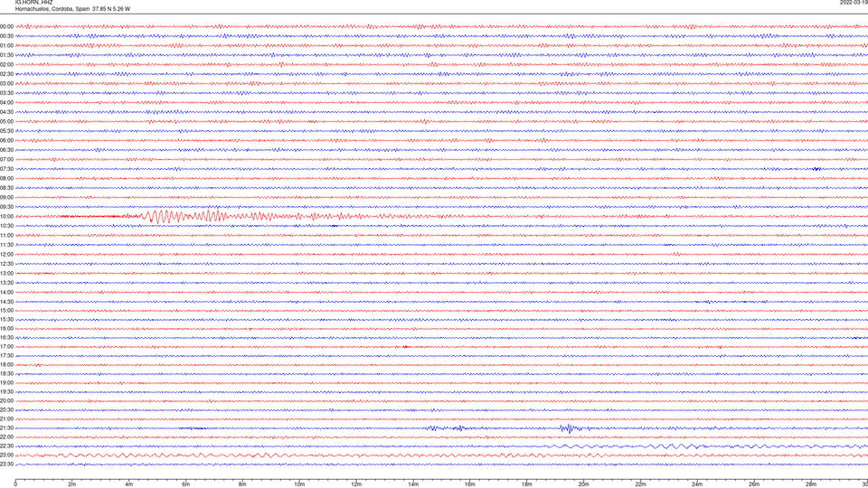Click the '12m' tick on time axis
868x488 pixels.
tap(356, 484)
